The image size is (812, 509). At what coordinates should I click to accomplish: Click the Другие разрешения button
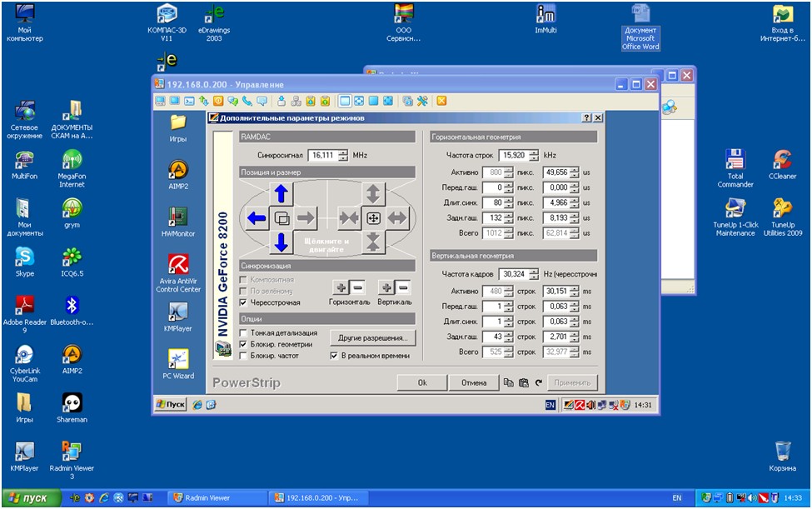tap(372, 338)
